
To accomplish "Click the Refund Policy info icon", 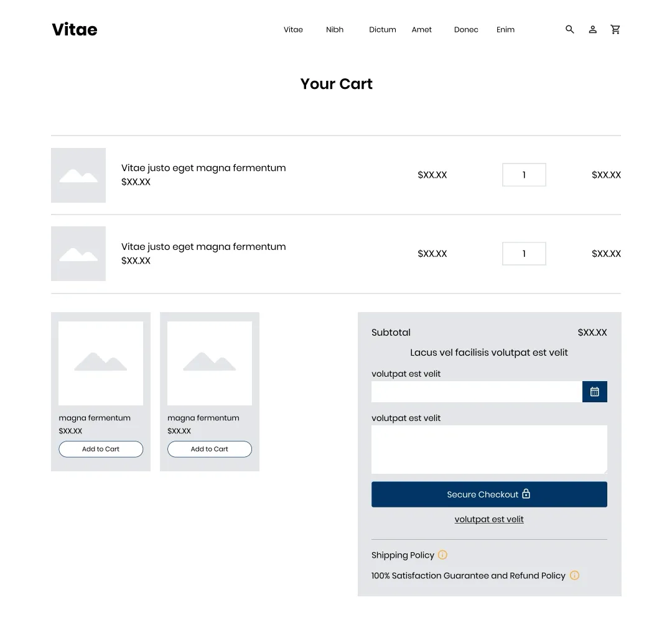I will coord(575,575).
